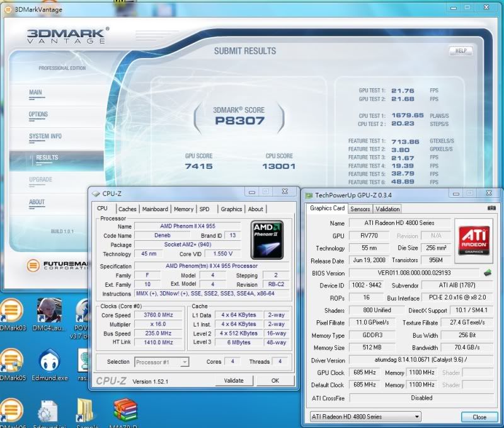The image size is (504, 428).
Task: Switch to the Caches tab in CPU-Z
Action: click(x=127, y=209)
